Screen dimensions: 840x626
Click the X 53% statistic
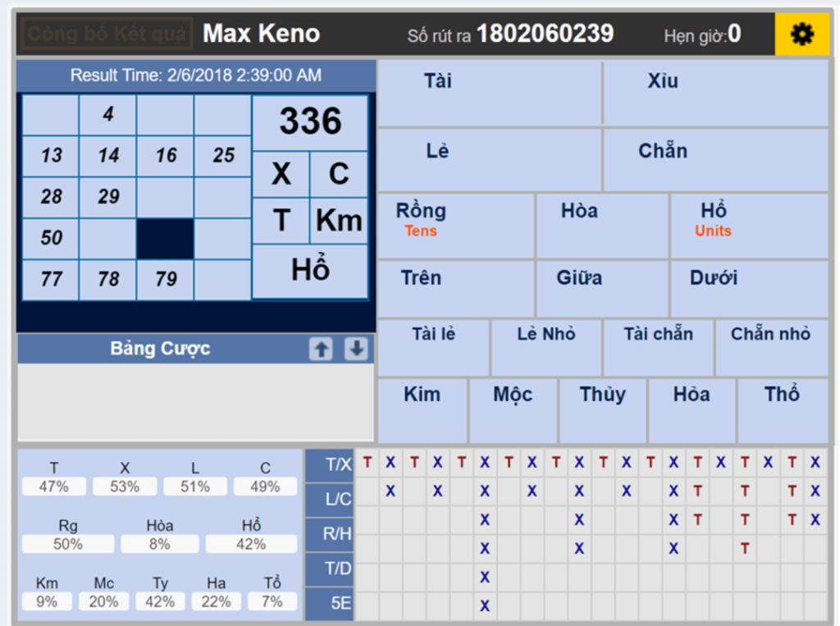pyautogui.click(x=125, y=487)
